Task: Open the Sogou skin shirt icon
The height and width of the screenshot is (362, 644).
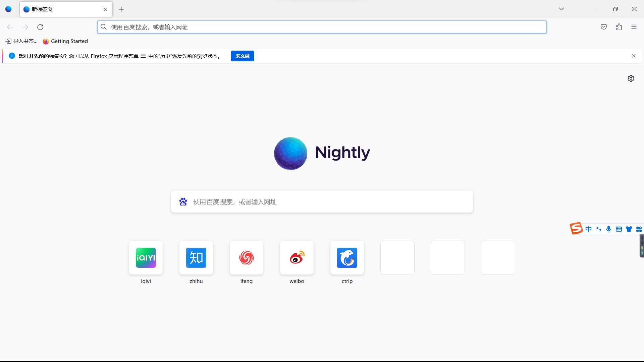Action: click(629, 229)
